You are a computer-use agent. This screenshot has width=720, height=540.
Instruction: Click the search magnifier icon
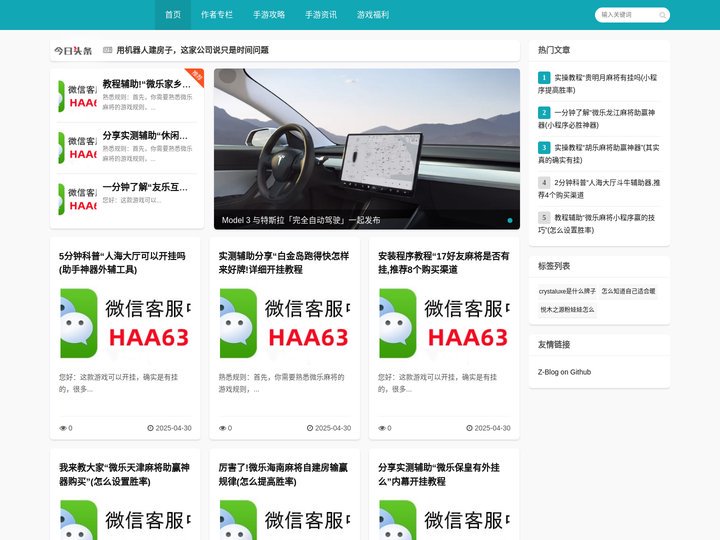(662, 15)
